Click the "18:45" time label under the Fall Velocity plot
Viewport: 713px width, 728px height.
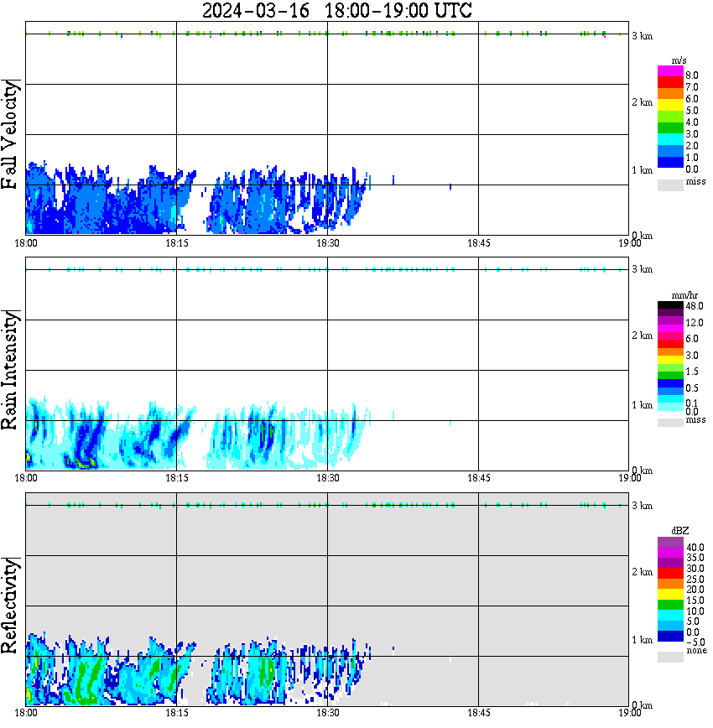pyautogui.click(x=479, y=243)
